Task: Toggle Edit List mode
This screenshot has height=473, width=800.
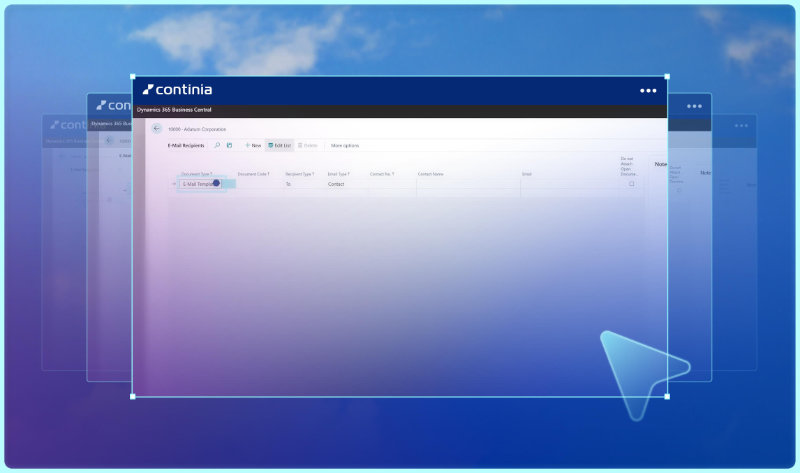Action: click(280, 145)
